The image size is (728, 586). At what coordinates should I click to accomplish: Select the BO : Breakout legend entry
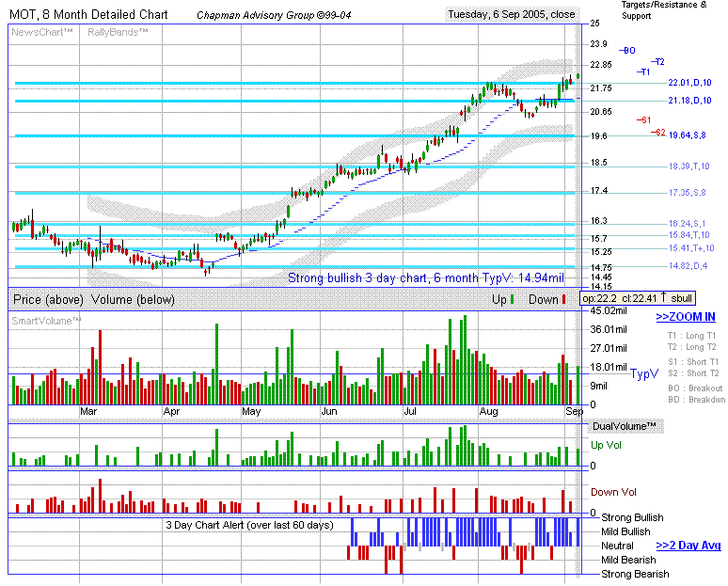pyautogui.click(x=695, y=388)
